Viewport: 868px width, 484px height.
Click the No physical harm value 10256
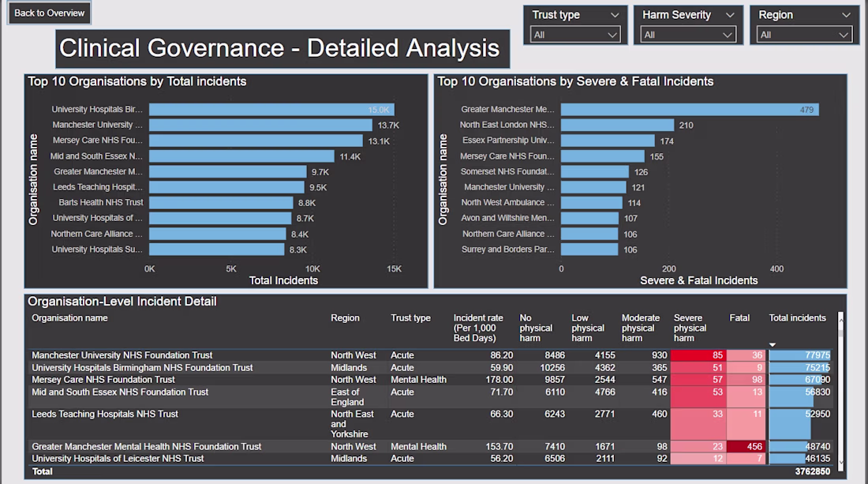point(552,367)
